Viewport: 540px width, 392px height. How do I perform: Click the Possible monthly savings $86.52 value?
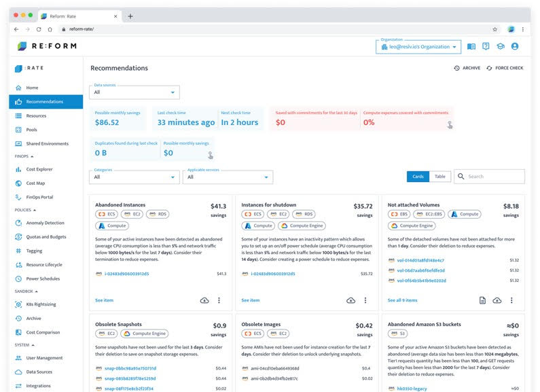[107, 122]
